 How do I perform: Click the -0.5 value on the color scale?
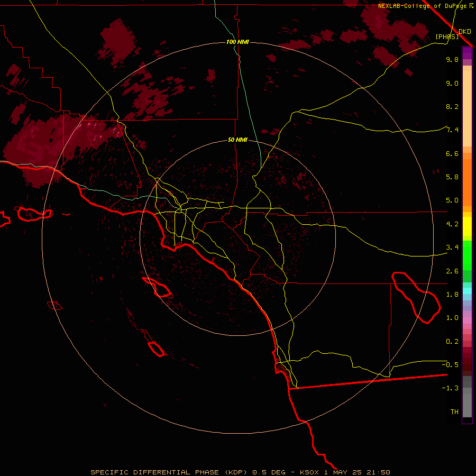pyautogui.click(x=450, y=365)
